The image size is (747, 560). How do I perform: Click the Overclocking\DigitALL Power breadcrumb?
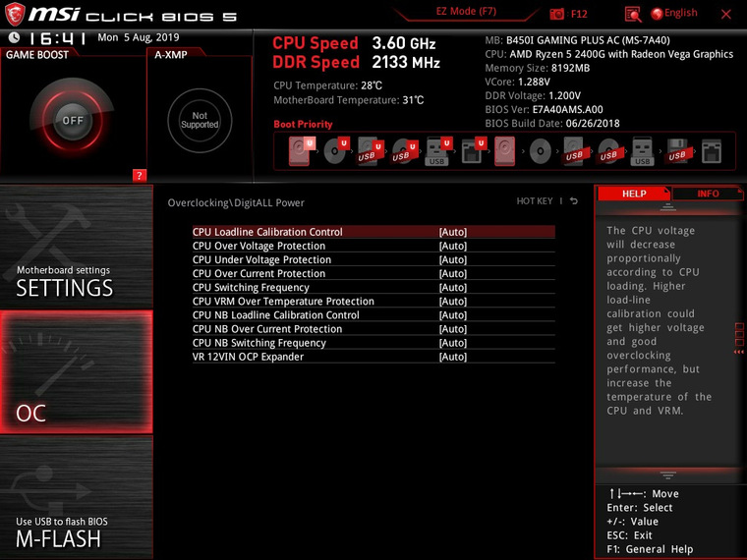[236, 202]
